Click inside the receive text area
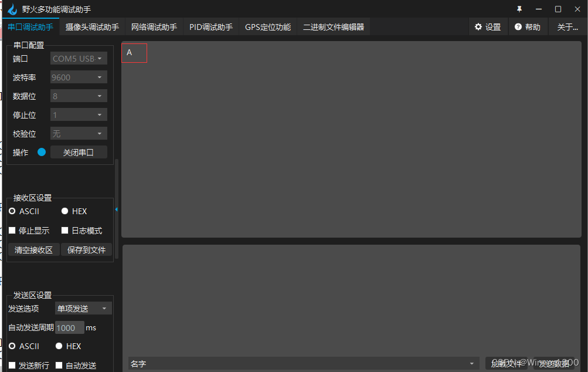The image size is (588, 372). click(351, 139)
